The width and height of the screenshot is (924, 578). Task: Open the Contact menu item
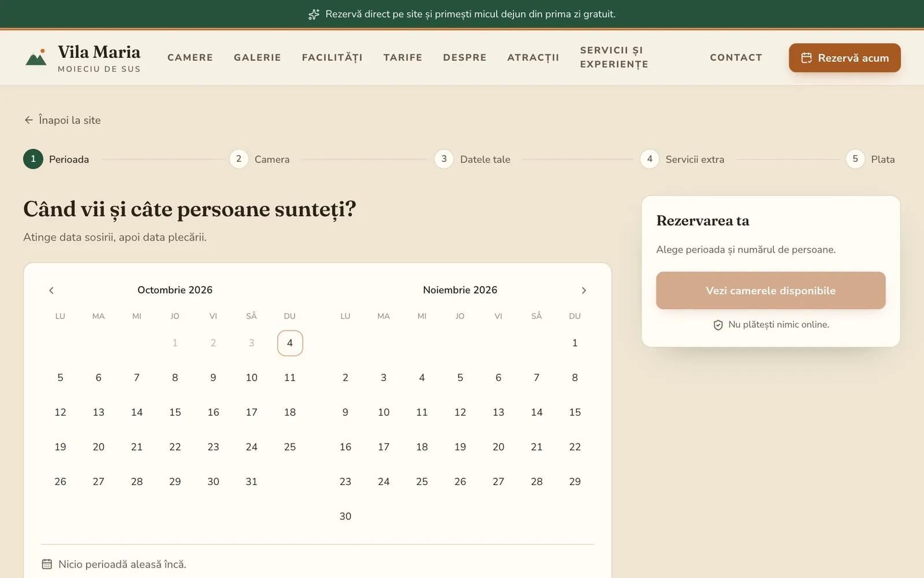point(736,57)
